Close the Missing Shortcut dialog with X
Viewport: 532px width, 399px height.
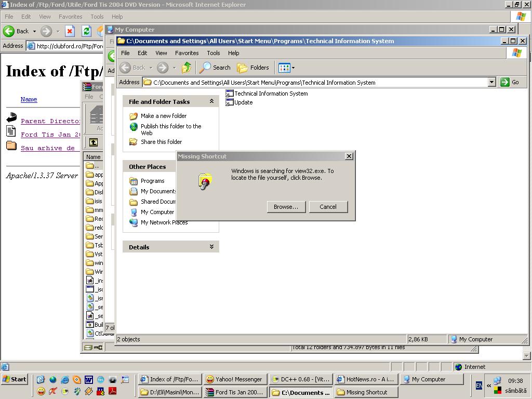(x=349, y=156)
